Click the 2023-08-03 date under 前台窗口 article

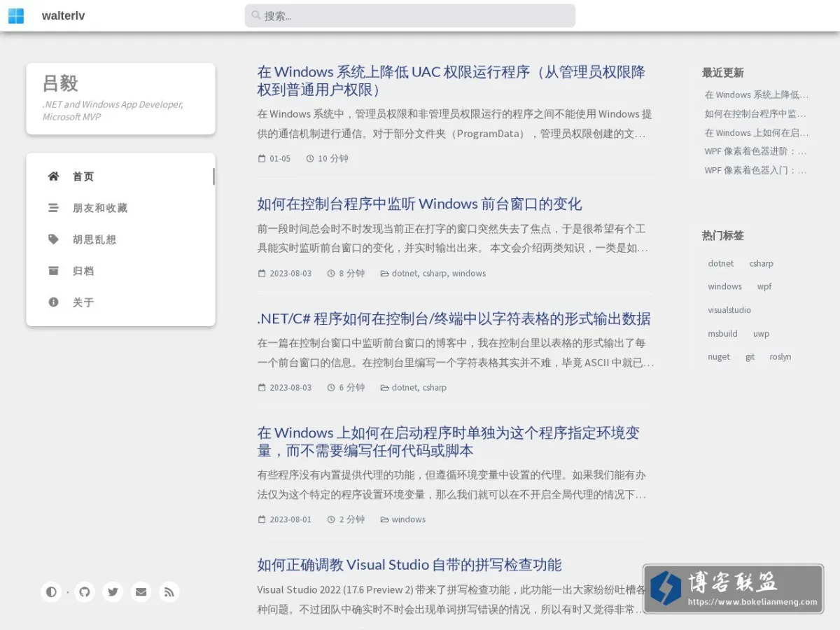click(290, 274)
